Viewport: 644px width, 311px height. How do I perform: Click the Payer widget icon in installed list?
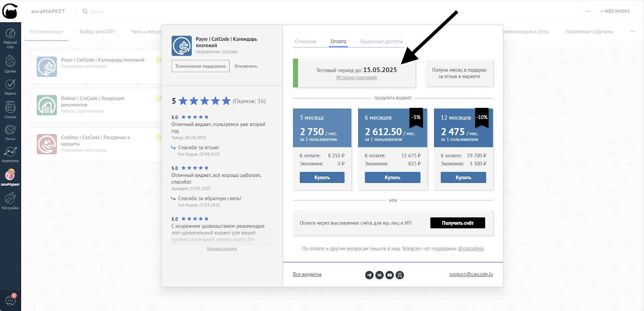pos(47,67)
